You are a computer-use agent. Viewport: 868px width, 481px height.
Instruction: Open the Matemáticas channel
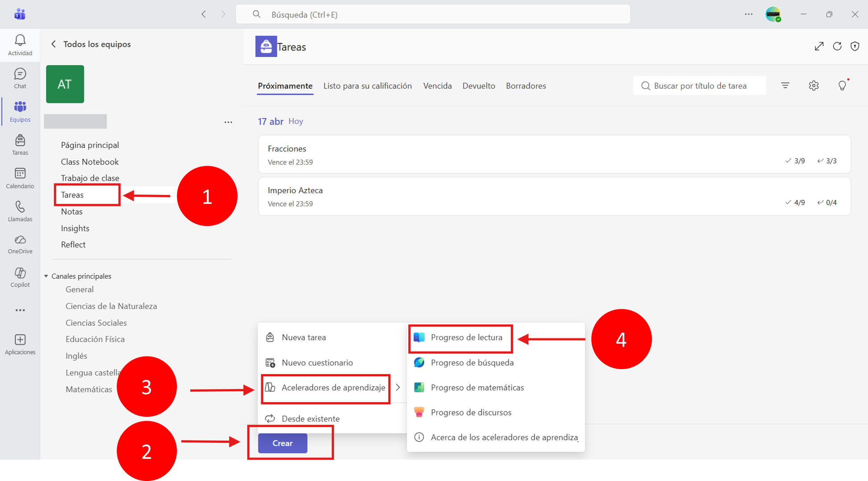tap(89, 389)
